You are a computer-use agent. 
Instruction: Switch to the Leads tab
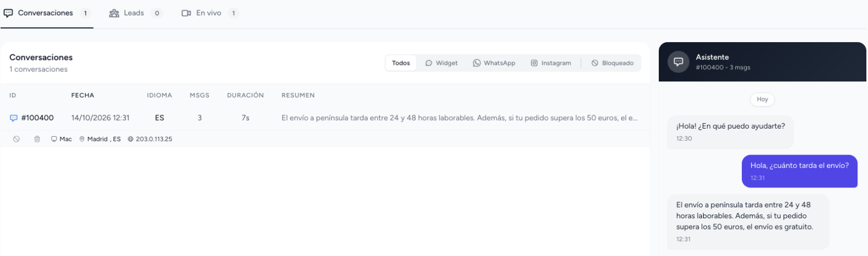coord(136,13)
